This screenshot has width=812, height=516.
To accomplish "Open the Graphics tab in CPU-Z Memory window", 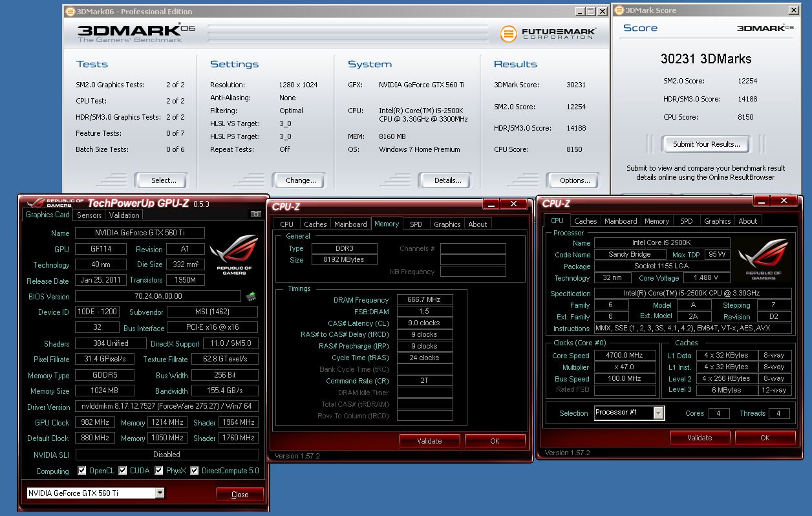I will (447, 224).
